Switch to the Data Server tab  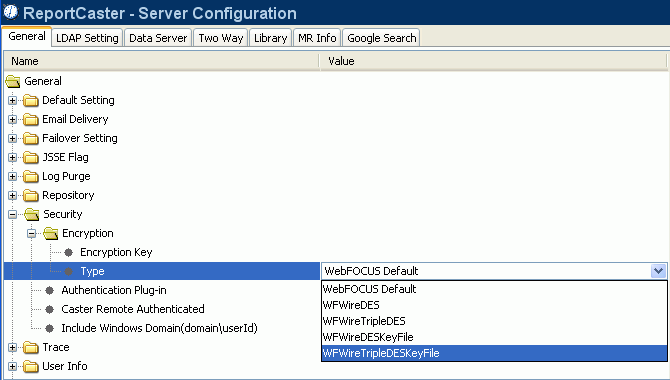click(x=158, y=38)
